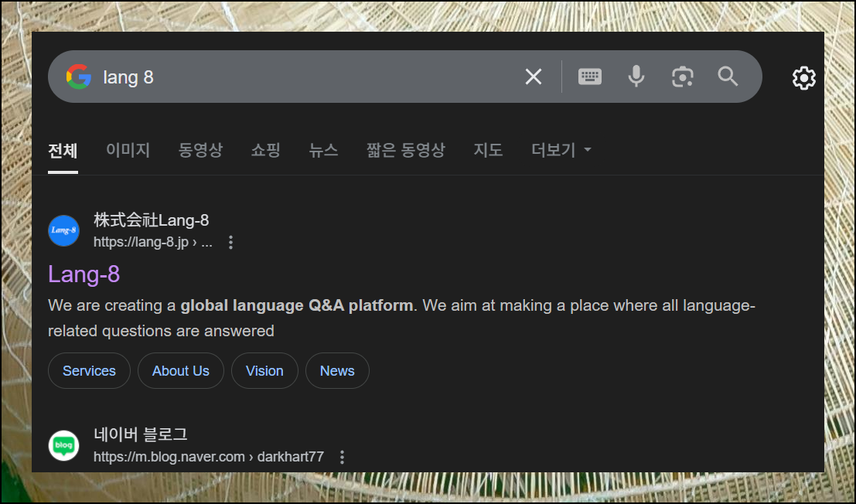The width and height of the screenshot is (856, 504).
Task: Click the Naver blog favicon
Action: 64,445
